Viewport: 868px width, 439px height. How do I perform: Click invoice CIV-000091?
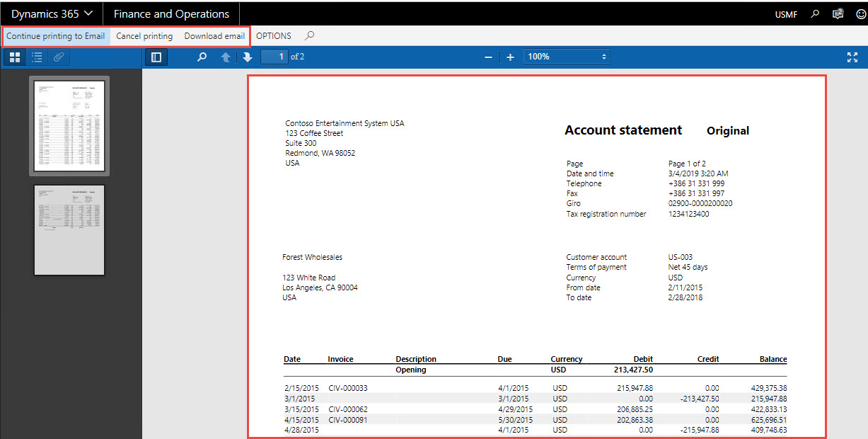(x=348, y=419)
